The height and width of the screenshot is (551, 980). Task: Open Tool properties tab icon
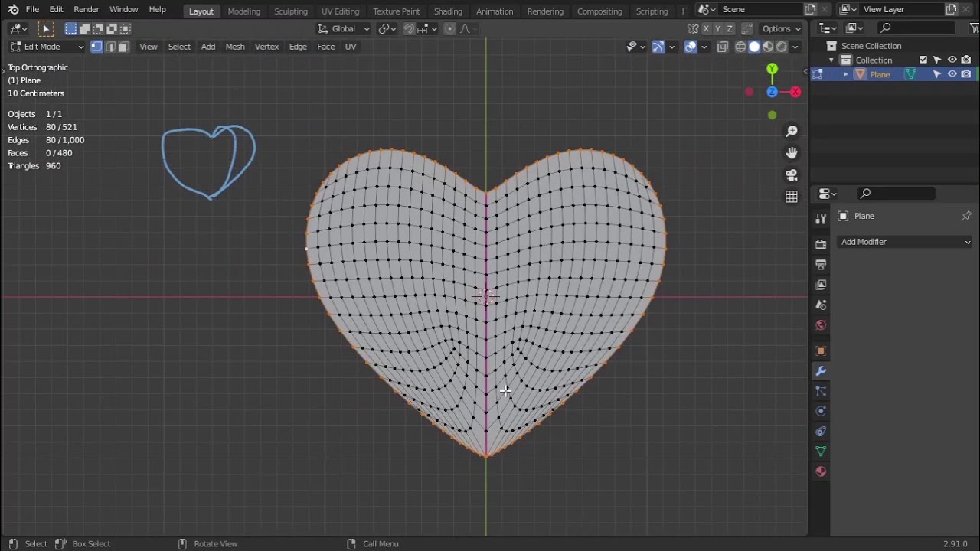[x=821, y=219]
